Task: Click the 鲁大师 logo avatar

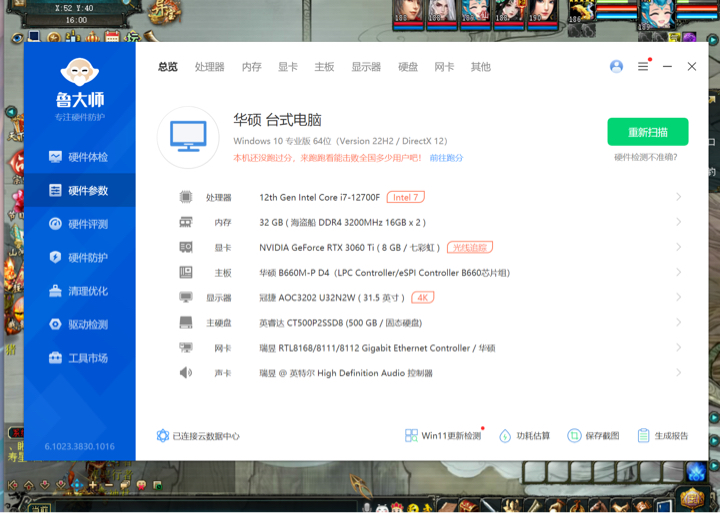Action: (79, 72)
